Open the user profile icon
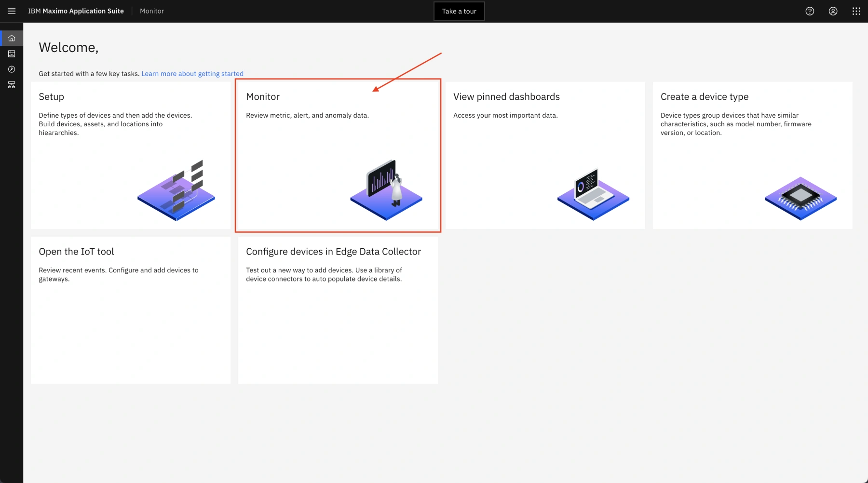Image resolution: width=868 pixels, height=483 pixels. pyautogui.click(x=833, y=11)
